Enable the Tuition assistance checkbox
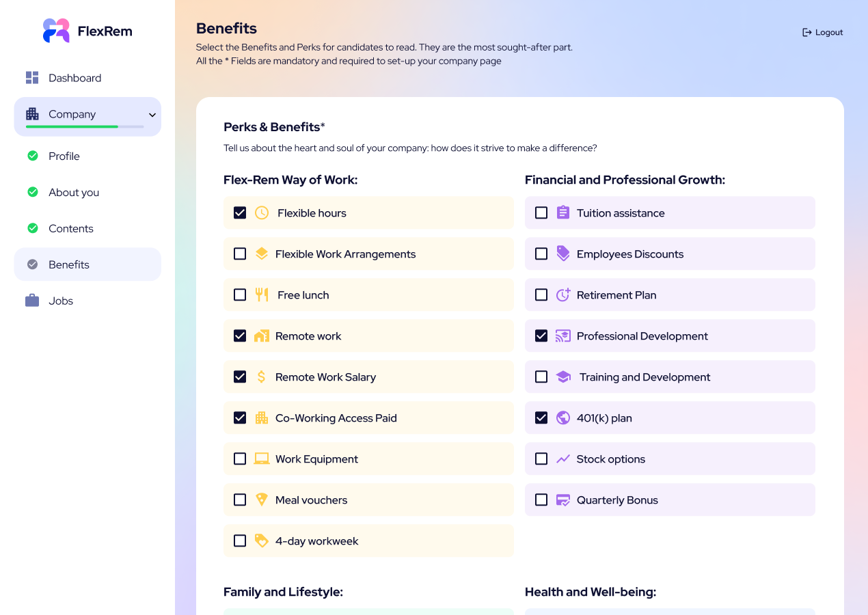 541,213
